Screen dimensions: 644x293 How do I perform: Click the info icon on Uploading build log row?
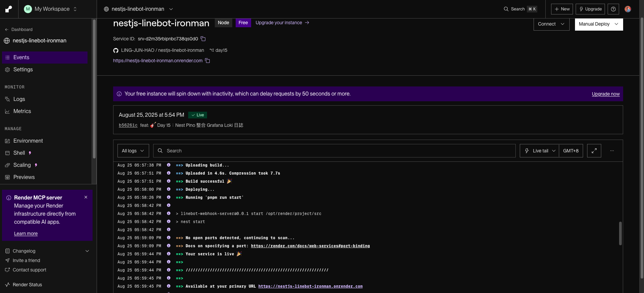click(x=169, y=165)
